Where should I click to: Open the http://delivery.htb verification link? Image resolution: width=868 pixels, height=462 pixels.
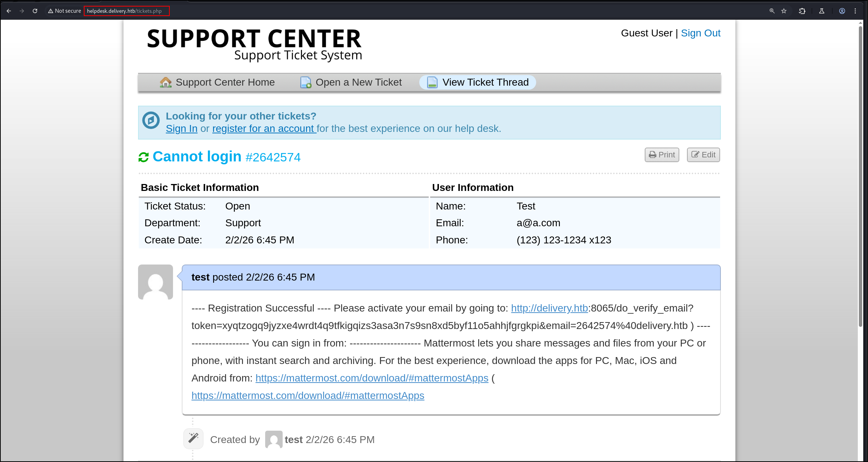tap(549, 308)
